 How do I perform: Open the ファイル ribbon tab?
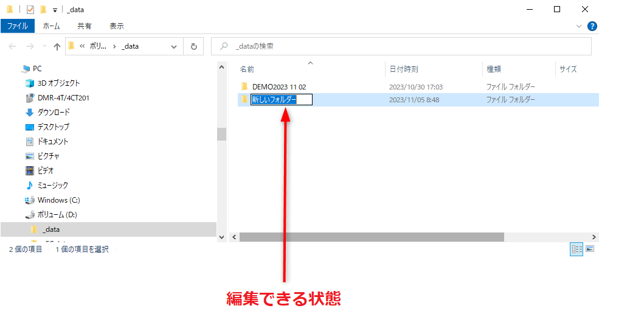tap(18, 26)
